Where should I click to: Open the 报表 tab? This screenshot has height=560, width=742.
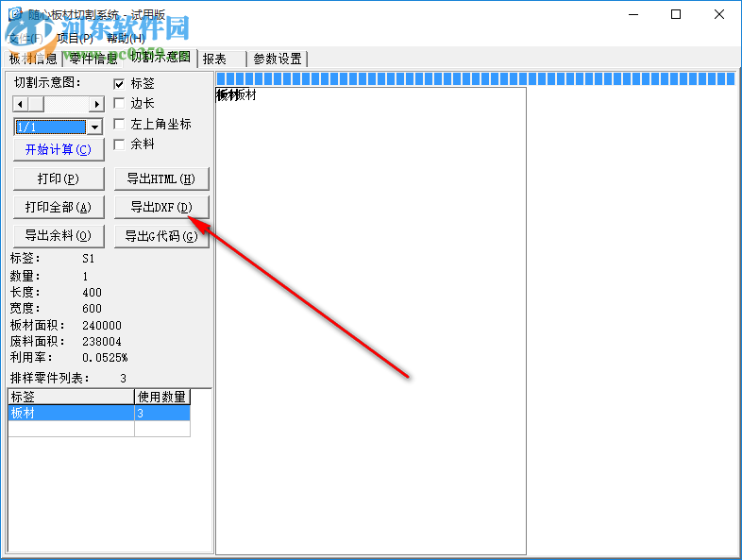pos(223,59)
